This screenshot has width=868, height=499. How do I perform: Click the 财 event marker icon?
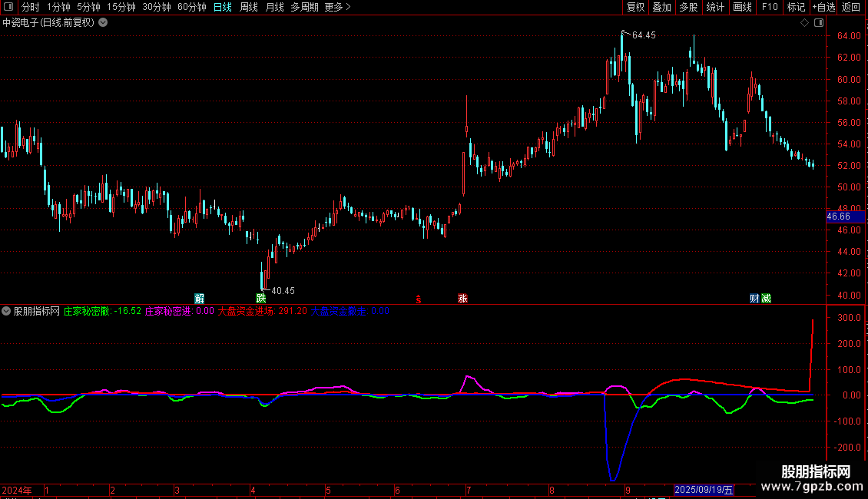point(754,299)
